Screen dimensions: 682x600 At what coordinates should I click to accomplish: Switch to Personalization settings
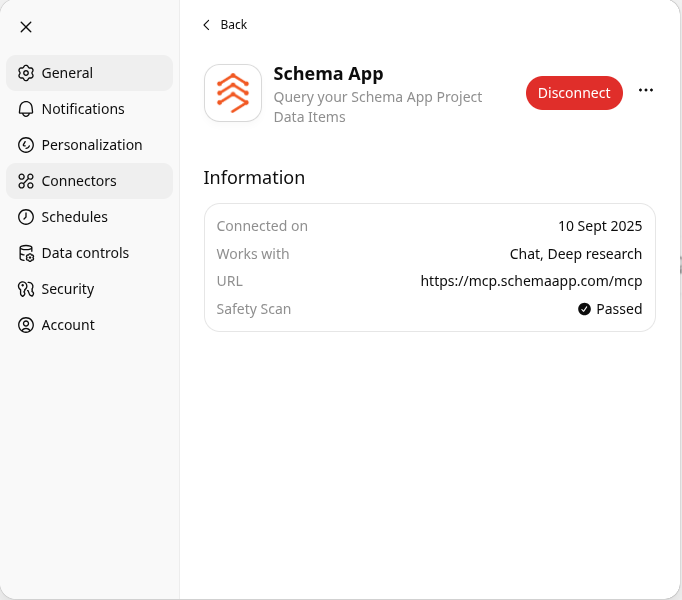pyautogui.click(x=90, y=145)
